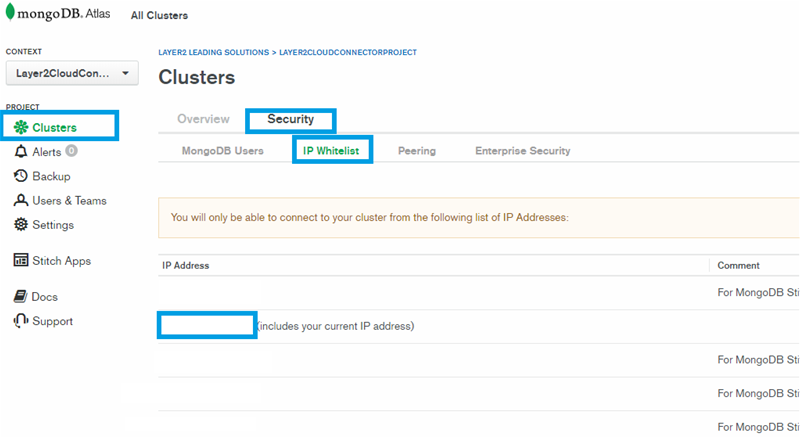Click the Docs book icon
The width and height of the screenshot is (800, 438).
click(x=21, y=297)
